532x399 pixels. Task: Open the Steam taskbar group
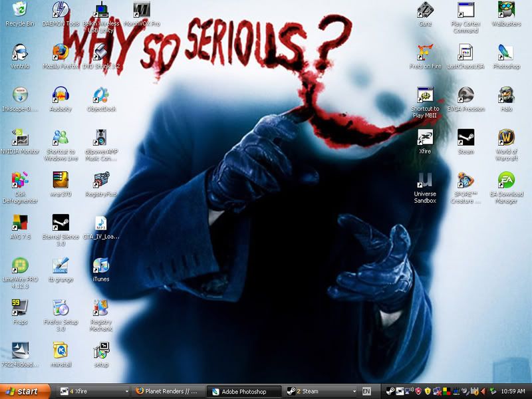[x=320, y=391]
